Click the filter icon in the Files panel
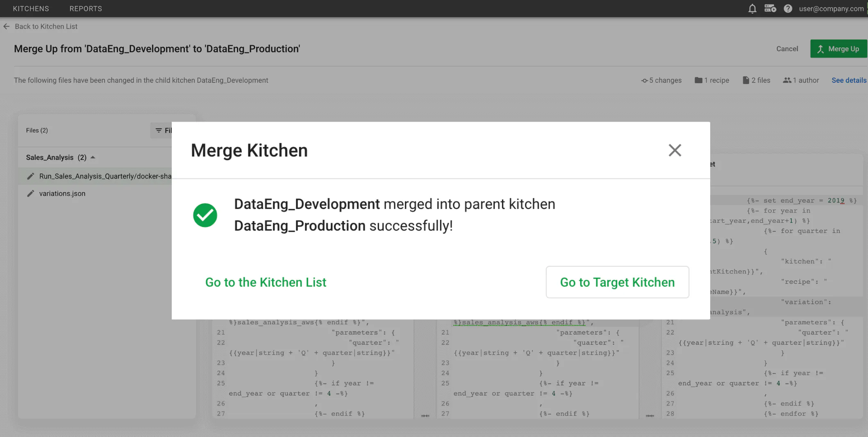The width and height of the screenshot is (868, 437). pos(159,130)
